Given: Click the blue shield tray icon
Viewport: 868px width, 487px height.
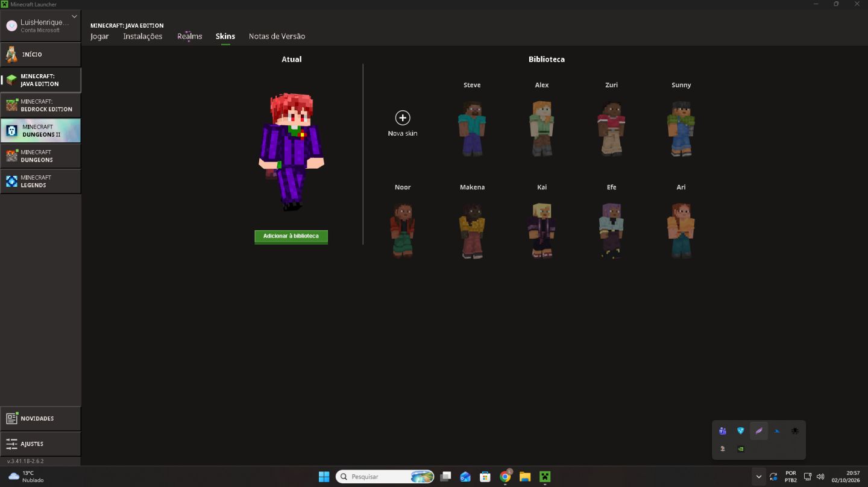Looking at the screenshot, I should [741, 431].
